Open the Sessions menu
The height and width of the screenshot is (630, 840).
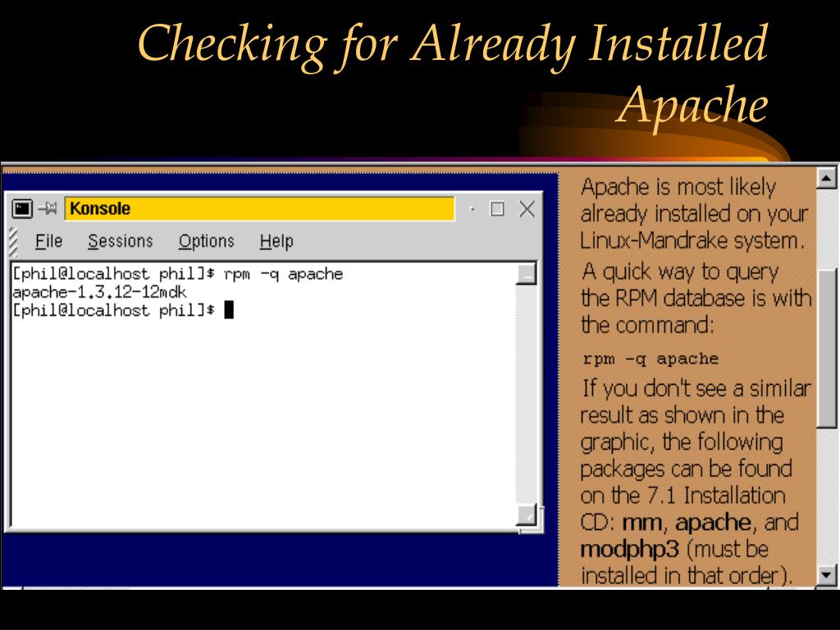pos(121,241)
